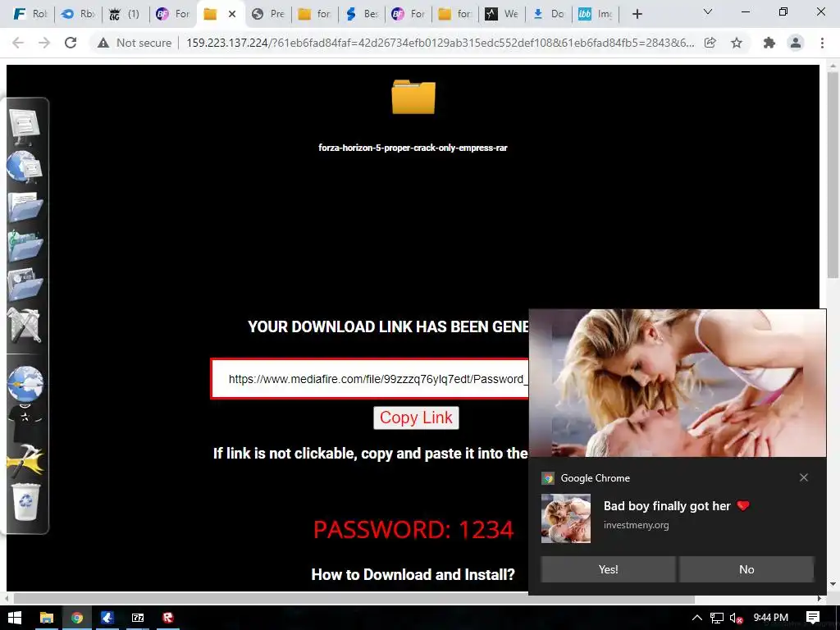This screenshot has height=630, width=840.
Task: Open the globe browser dock icon
Action: (25, 383)
